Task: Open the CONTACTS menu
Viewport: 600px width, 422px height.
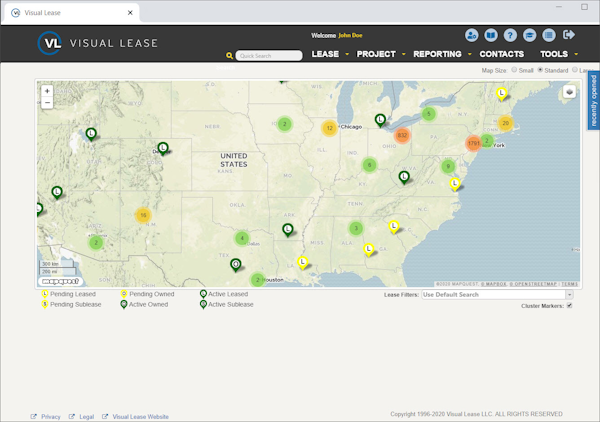Action: pos(502,54)
